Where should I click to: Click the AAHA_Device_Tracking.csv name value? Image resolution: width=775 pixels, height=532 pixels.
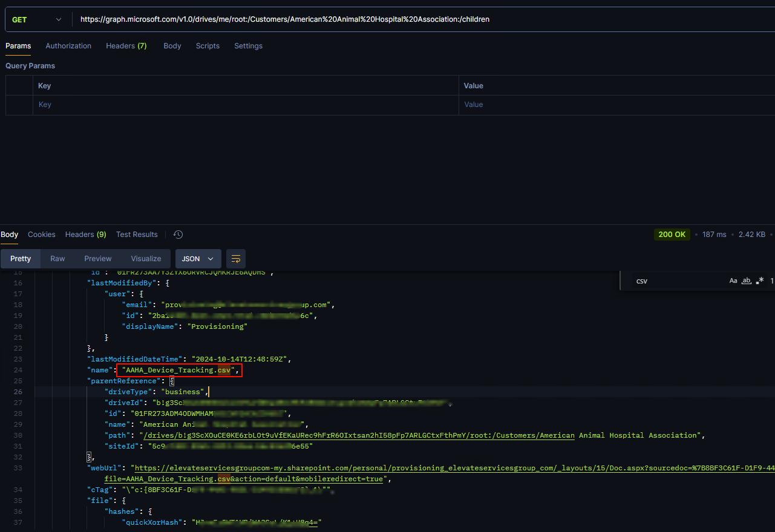178,370
